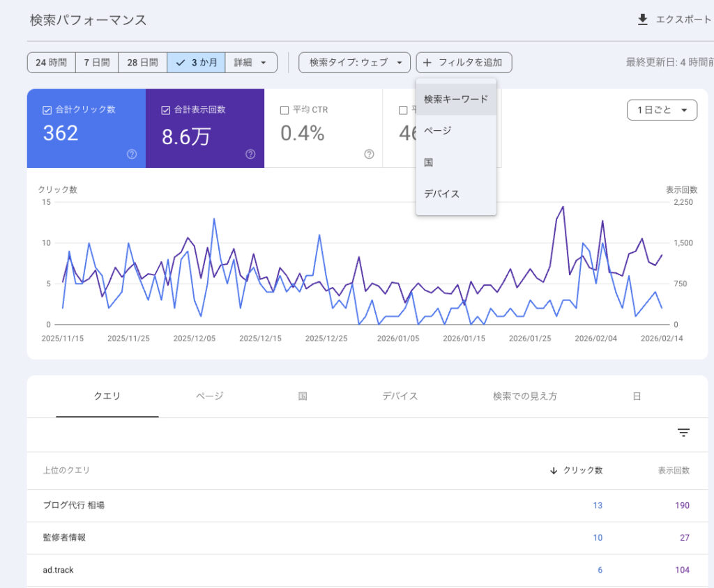The image size is (714, 588).
Task: Click the ad.track query row
Action: tap(59, 569)
